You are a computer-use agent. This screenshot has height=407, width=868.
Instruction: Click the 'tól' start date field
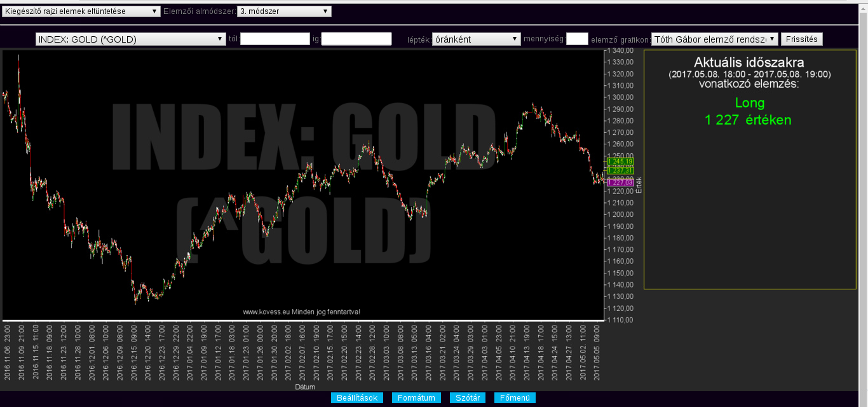(275, 39)
